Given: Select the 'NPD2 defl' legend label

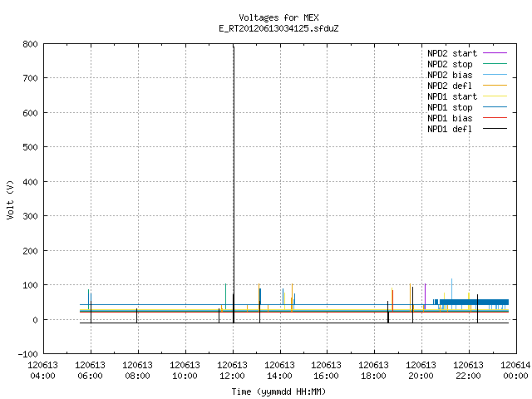Looking at the screenshot, I should pyautogui.click(x=450, y=86).
